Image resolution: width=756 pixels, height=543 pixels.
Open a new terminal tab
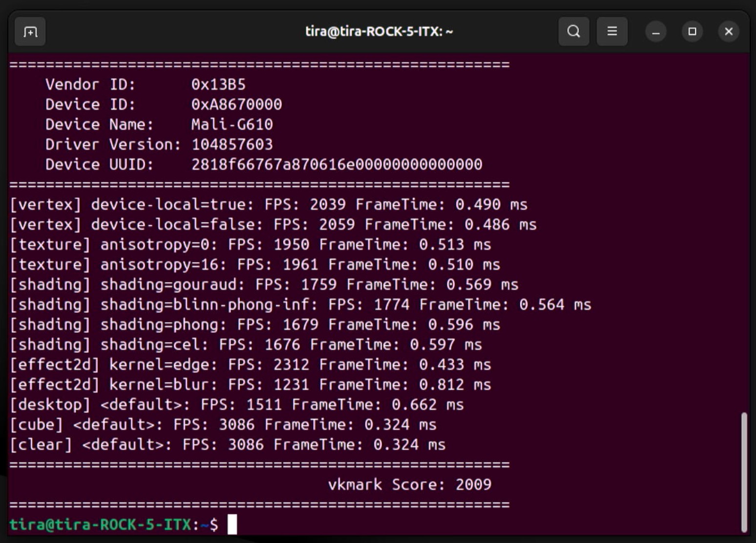click(x=30, y=32)
